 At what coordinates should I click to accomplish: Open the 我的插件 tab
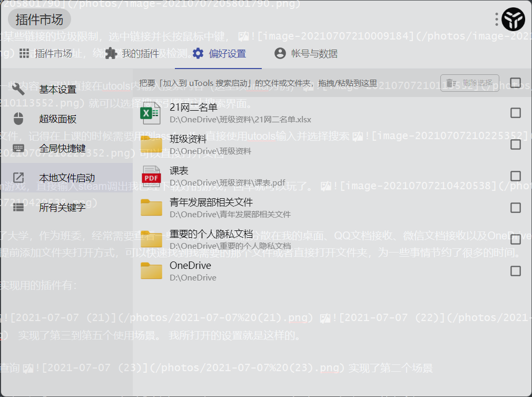[x=132, y=54]
